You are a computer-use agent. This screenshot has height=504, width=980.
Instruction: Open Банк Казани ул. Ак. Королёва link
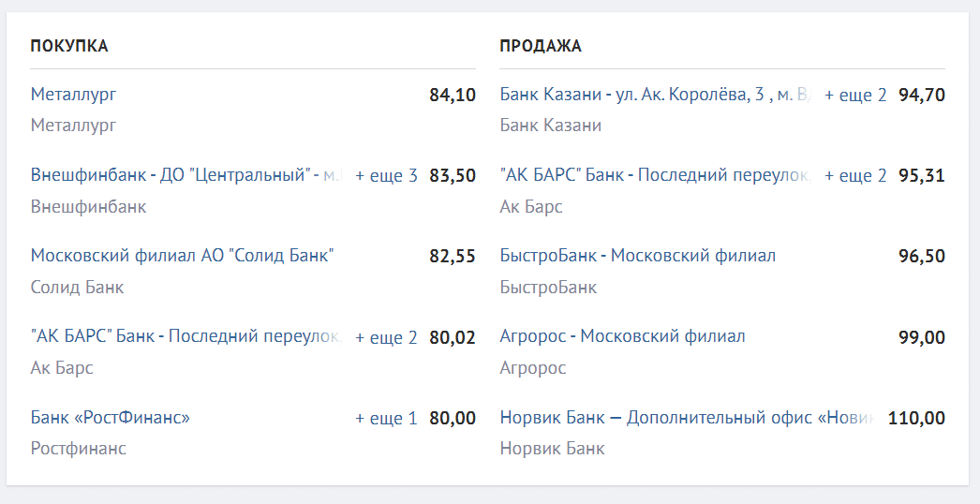[x=656, y=95]
